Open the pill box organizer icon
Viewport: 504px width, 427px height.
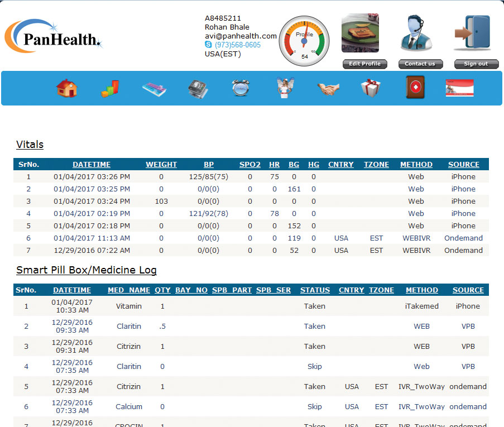pyautogui.click(x=155, y=88)
